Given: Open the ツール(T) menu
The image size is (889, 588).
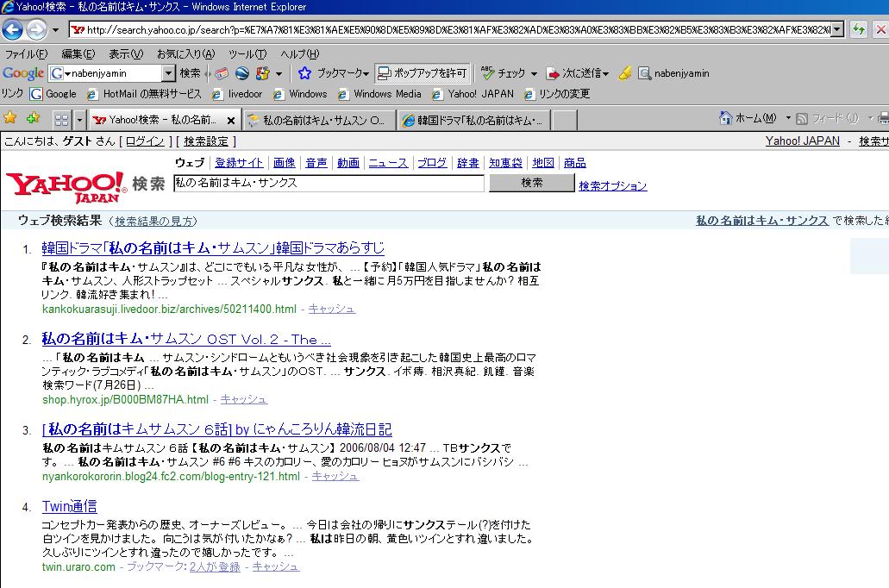Looking at the screenshot, I should 247,53.
